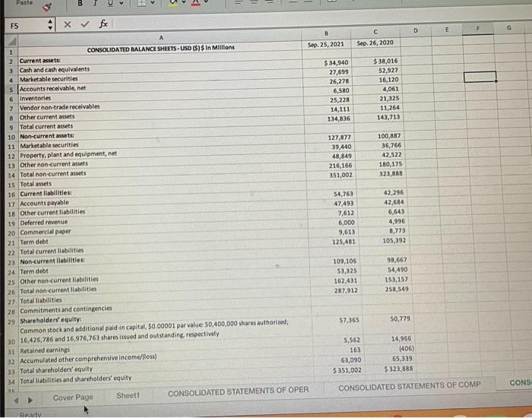This screenshot has height=418, width=532.
Task: Click the Name Box up-down arrows
Action: click(50, 25)
